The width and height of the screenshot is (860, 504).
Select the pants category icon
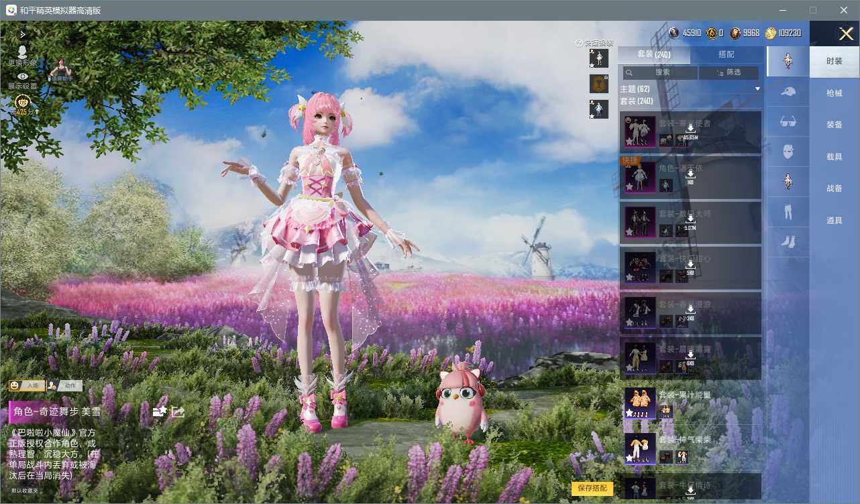click(x=788, y=212)
